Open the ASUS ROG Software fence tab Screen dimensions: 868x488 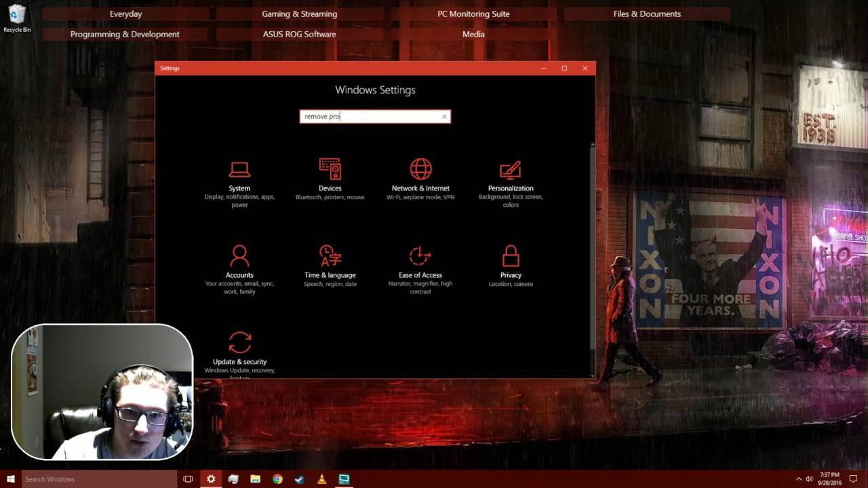299,34
